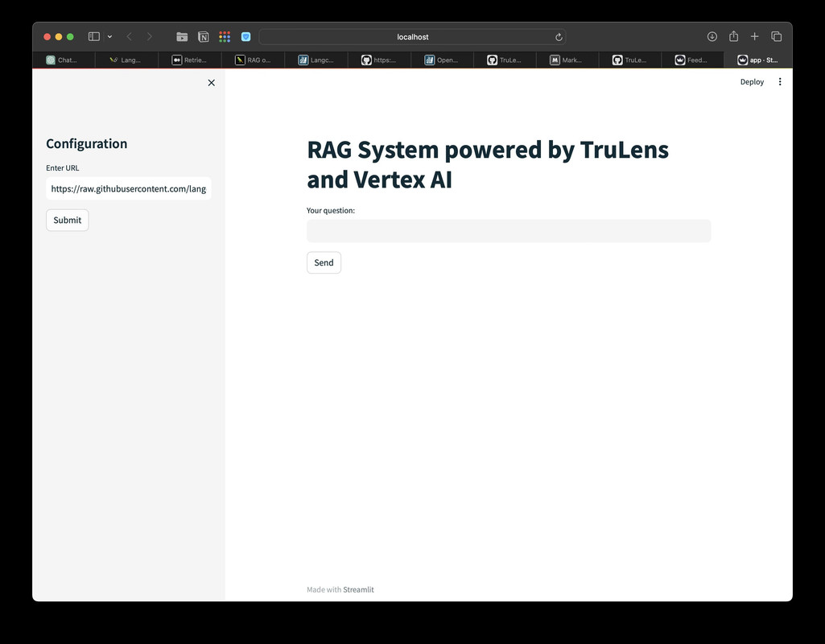
Task: Click the Deploy button
Action: [752, 81]
